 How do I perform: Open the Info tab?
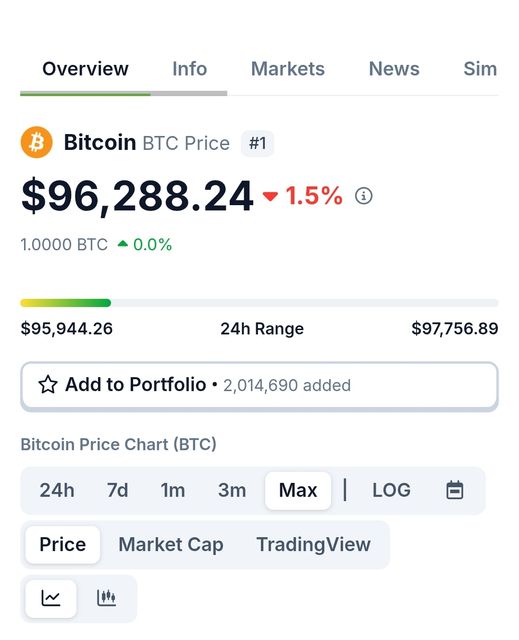[x=189, y=69]
